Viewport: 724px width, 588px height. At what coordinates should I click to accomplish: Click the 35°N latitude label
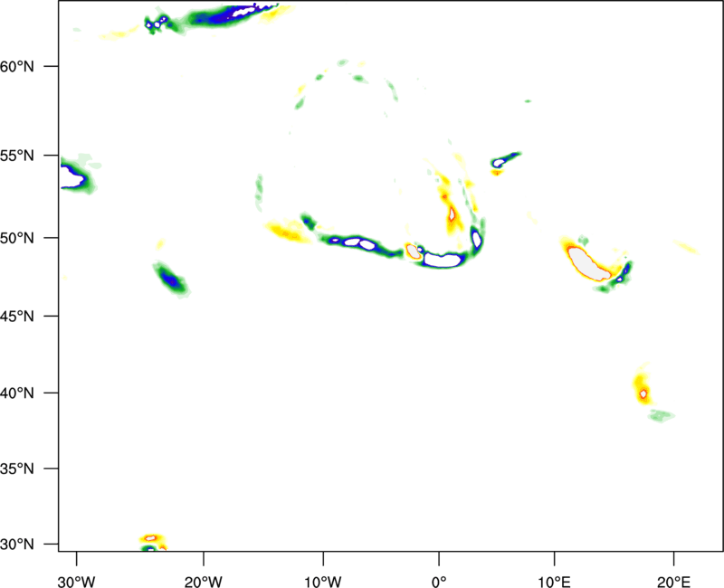point(17,469)
